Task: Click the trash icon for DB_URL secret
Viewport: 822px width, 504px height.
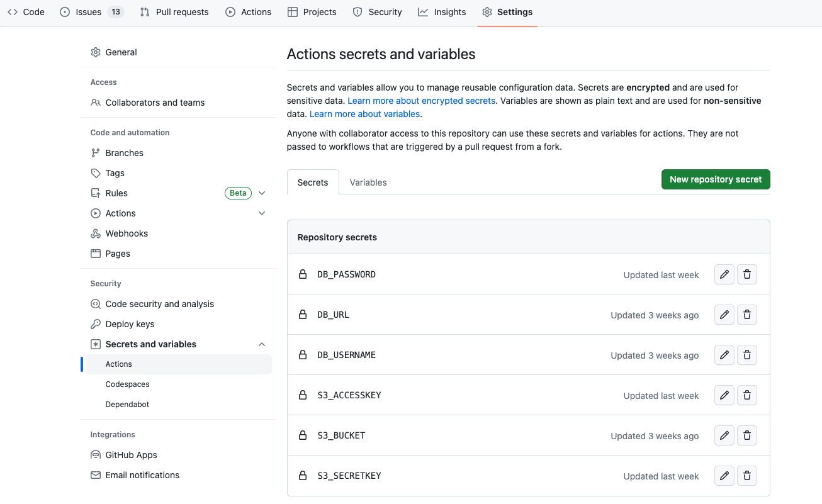Action: click(x=747, y=315)
